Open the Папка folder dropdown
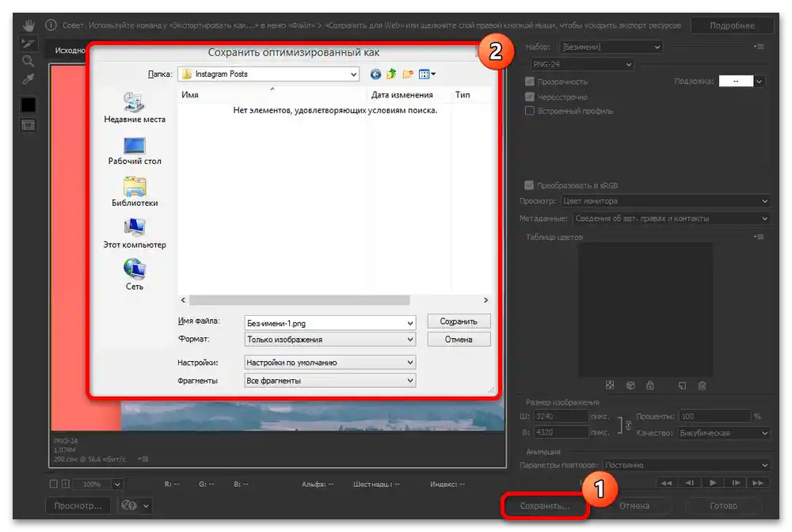792x532 pixels. click(268, 74)
